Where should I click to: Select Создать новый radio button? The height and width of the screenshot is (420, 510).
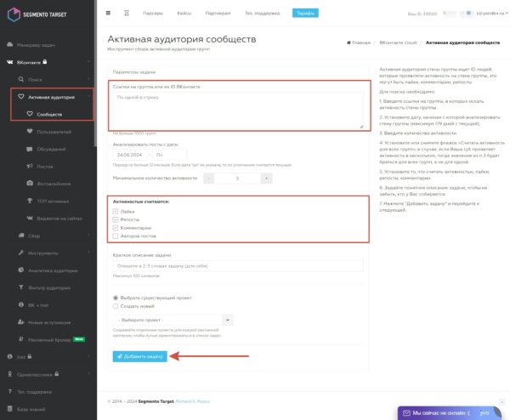116,306
